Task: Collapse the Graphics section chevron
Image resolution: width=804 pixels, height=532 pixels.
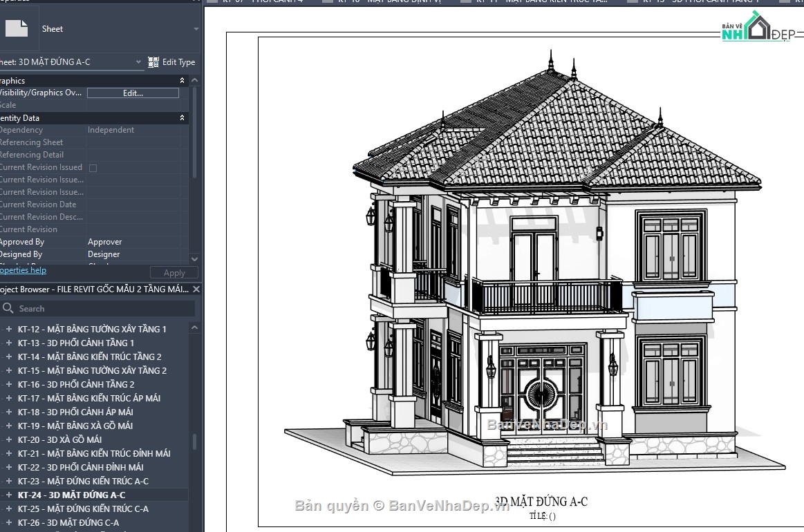Action: 182,80
